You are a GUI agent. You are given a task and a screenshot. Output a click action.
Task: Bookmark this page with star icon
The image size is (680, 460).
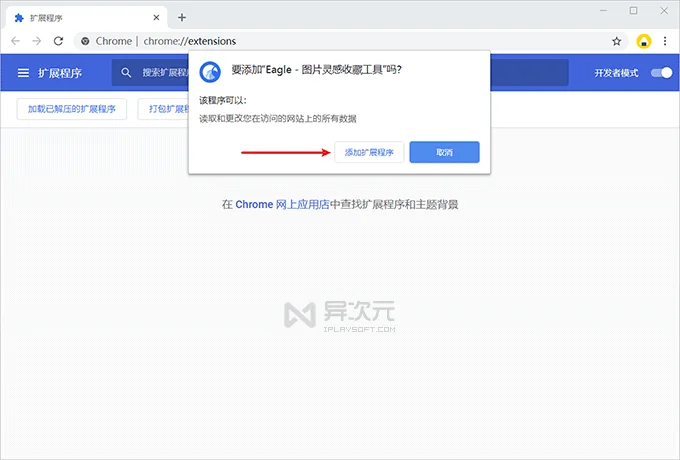click(x=616, y=41)
